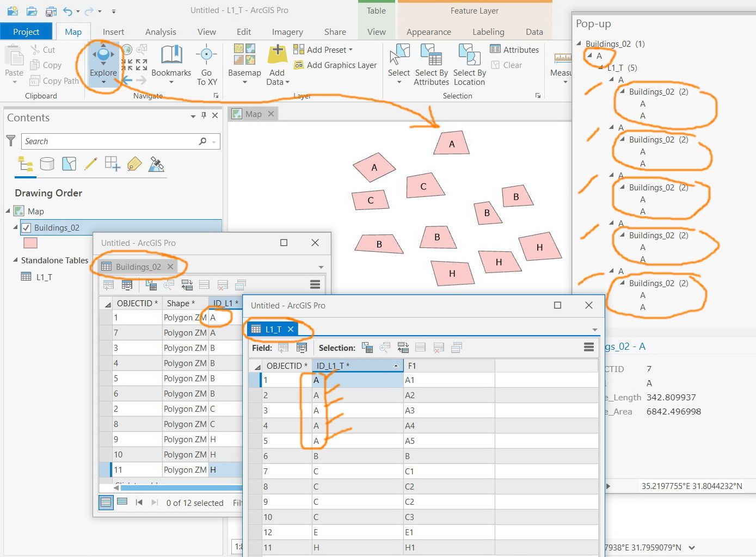The image size is (756, 557).
Task: Toggle Show All Records in Buildings_02 table
Action: [x=106, y=502]
